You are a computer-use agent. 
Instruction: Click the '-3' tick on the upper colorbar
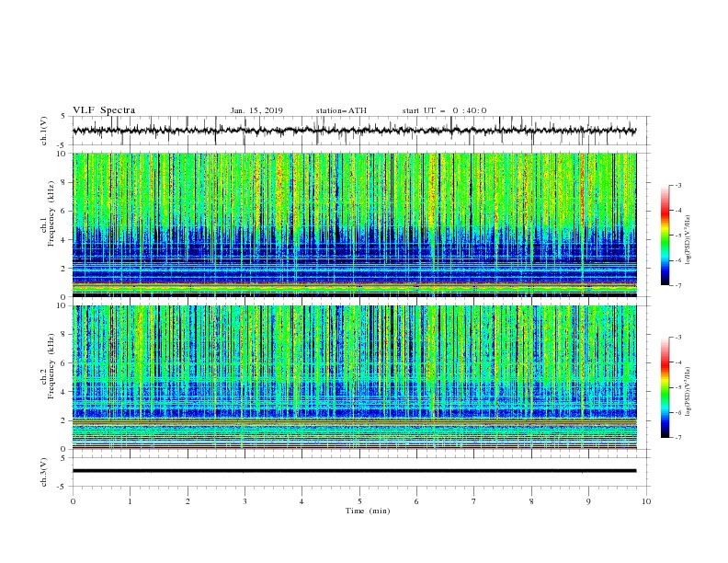coord(678,185)
